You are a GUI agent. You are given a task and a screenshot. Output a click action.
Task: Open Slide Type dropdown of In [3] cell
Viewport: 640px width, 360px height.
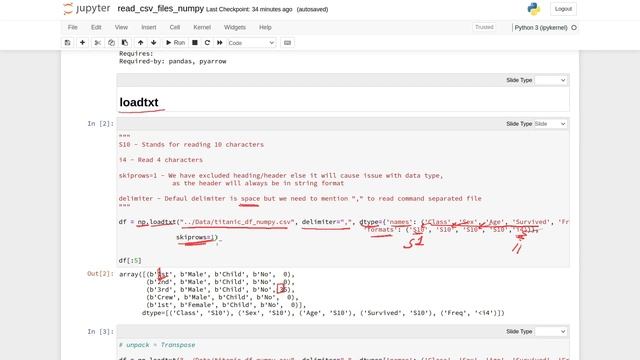click(x=551, y=331)
